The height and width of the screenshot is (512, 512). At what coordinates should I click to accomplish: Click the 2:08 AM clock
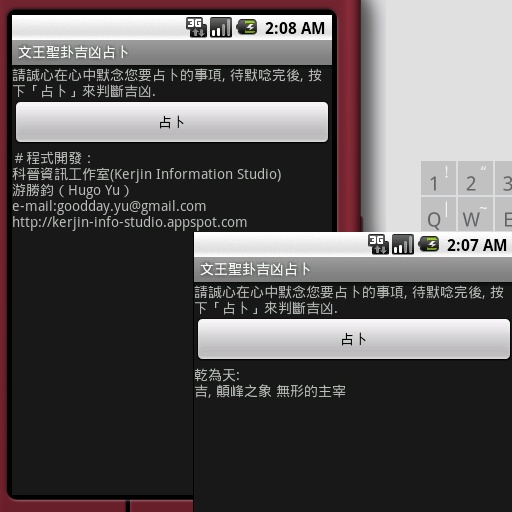(295, 28)
